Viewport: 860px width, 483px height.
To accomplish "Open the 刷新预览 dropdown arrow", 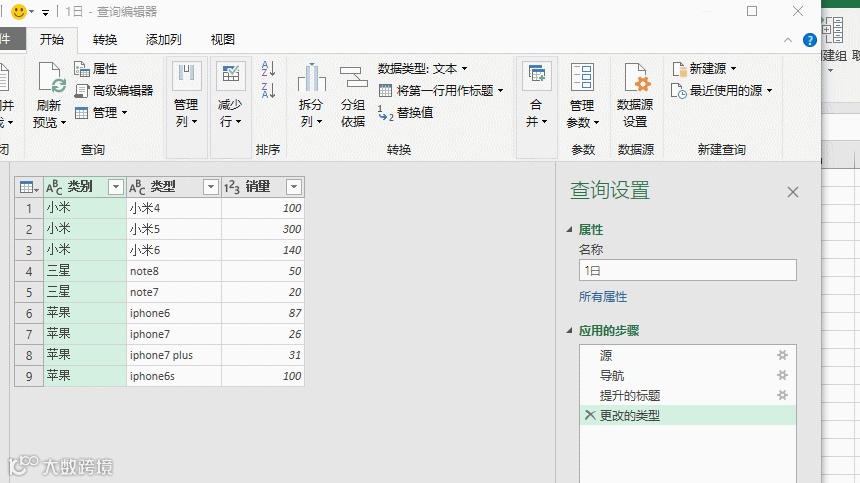I will click(x=63, y=122).
